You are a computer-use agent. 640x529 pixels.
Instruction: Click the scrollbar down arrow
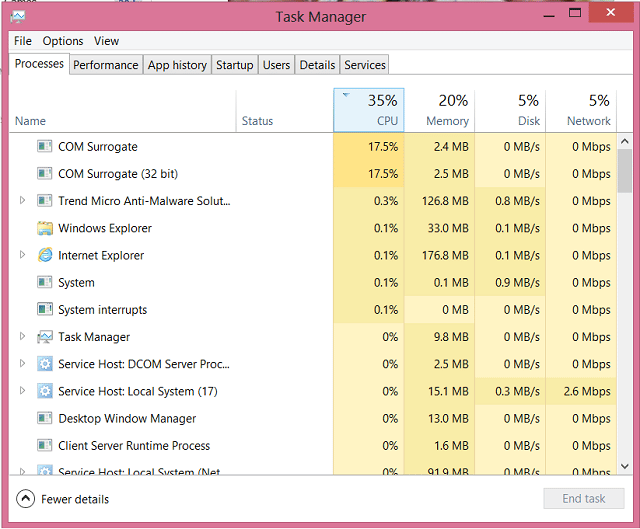click(x=624, y=466)
